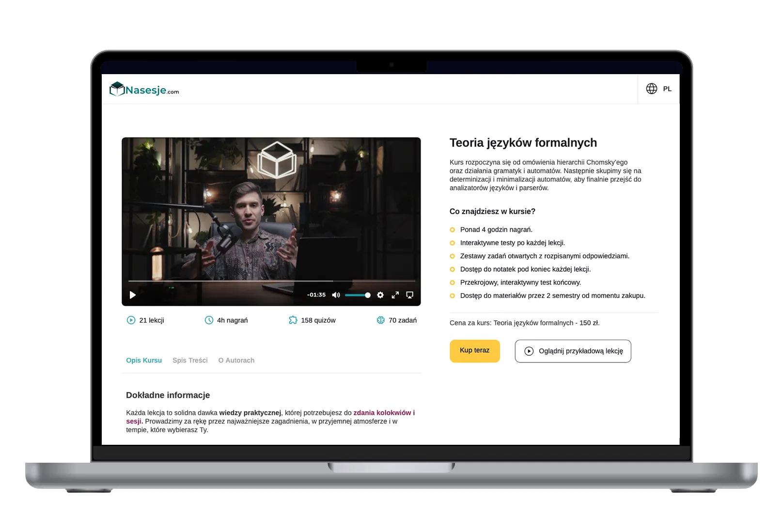Image resolution: width=783 pixels, height=532 pixels.
Task: Open video settings gear icon
Action: 380,295
